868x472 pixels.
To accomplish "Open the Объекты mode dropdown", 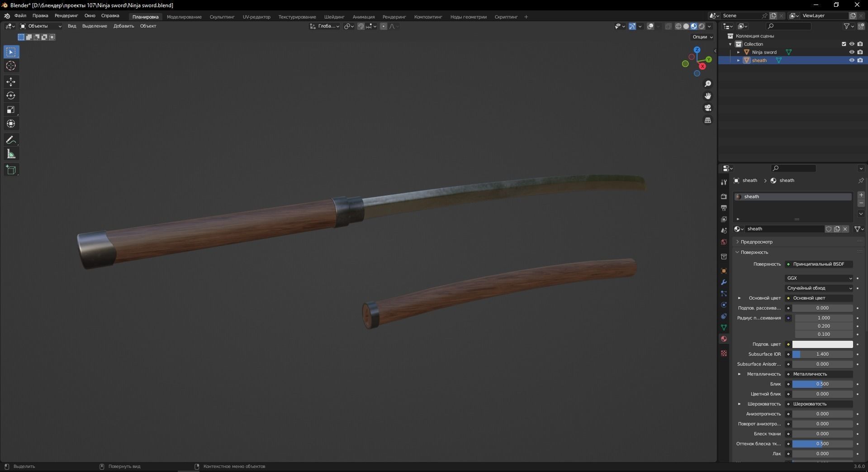I will [41, 26].
